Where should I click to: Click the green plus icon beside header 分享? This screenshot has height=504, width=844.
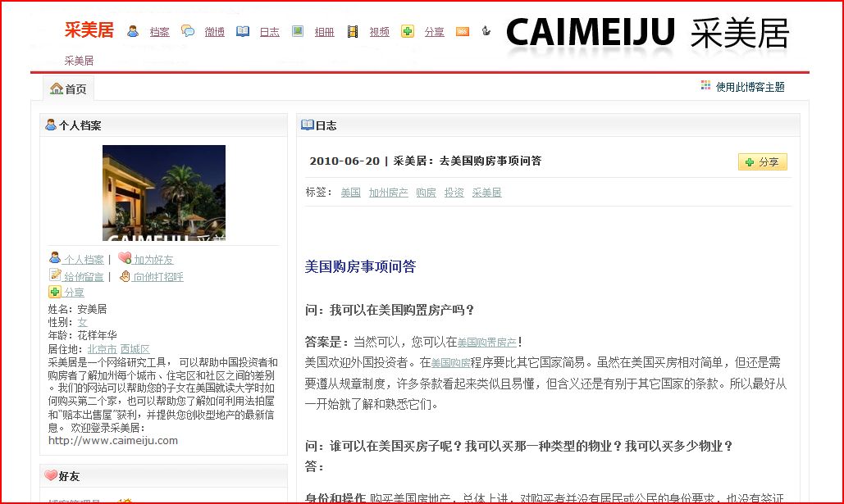click(408, 32)
